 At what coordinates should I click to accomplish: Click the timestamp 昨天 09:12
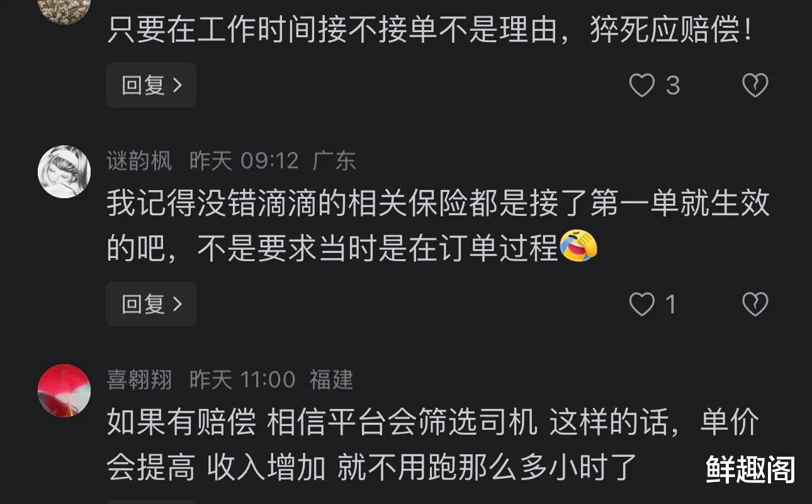point(244,162)
